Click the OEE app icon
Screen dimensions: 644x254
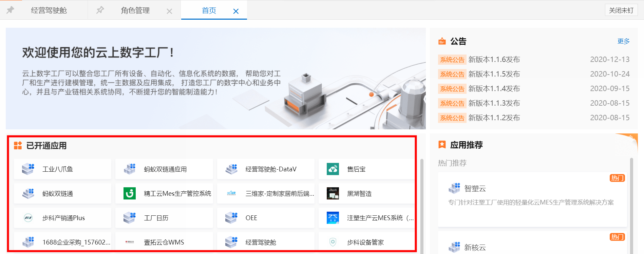click(231, 218)
